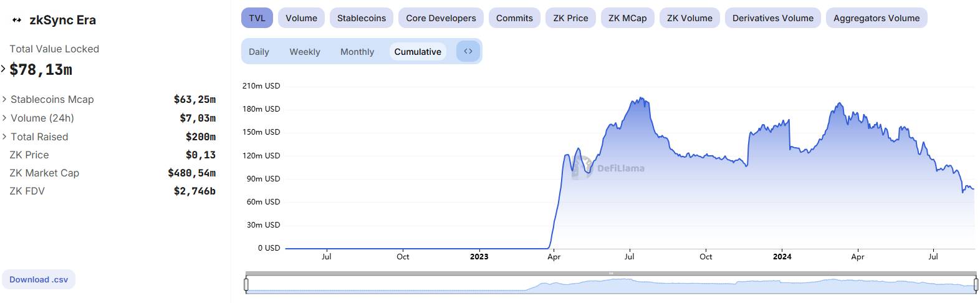Click the $78,13m total value locked figure
980x303 pixels.
pyautogui.click(x=41, y=69)
